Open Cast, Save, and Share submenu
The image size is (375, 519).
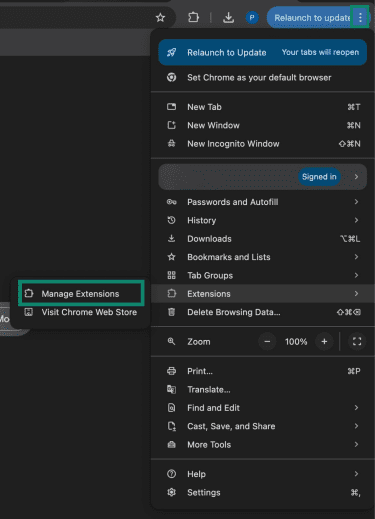click(263, 426)
